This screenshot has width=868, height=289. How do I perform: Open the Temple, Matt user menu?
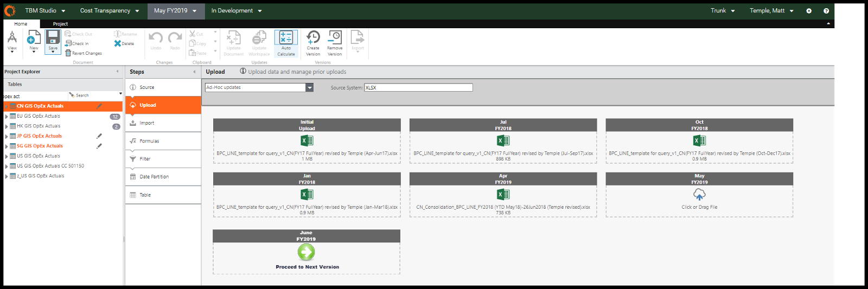pyautogui.click(x=771, y=10)
